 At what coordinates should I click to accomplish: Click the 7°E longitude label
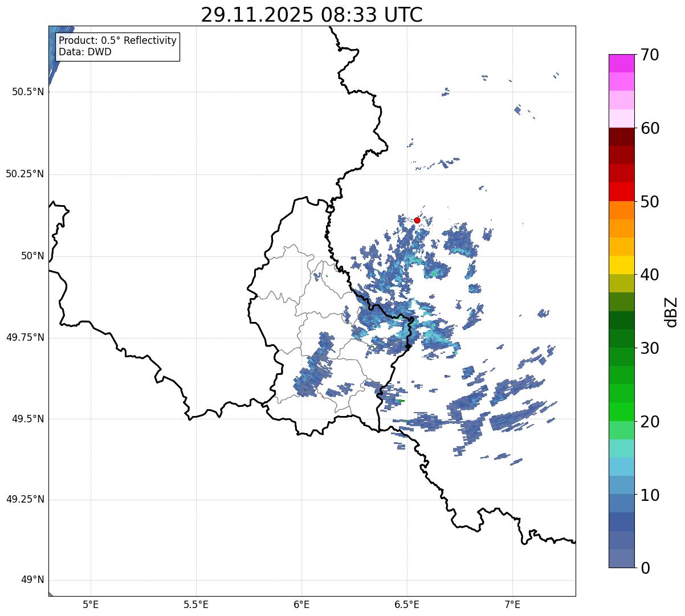512,605
